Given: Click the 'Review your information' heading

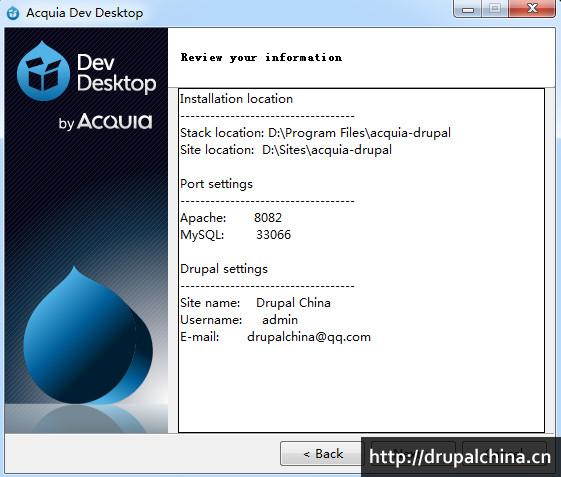Looking at the screenshot, I should pyautogui.click(x=261, y=57).
